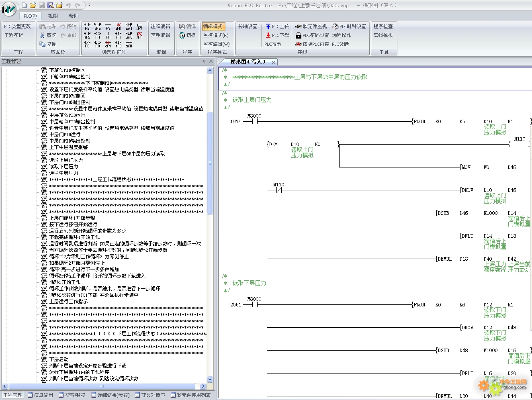Click the 复制 (copy) button
Screen dimensions: 532x400
[48, 44]
